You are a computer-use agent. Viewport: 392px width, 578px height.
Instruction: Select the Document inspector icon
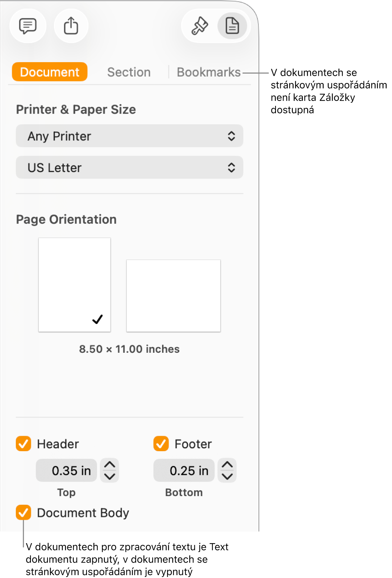pos(232,26)
